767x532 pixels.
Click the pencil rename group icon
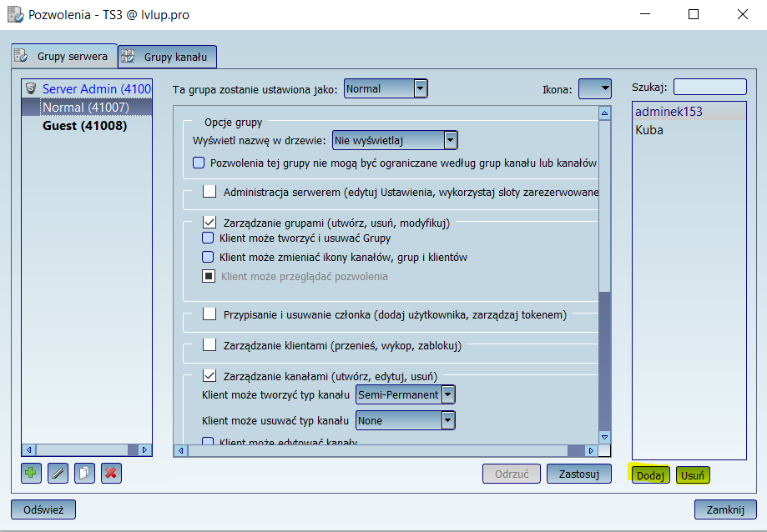[x=58, y=473]
